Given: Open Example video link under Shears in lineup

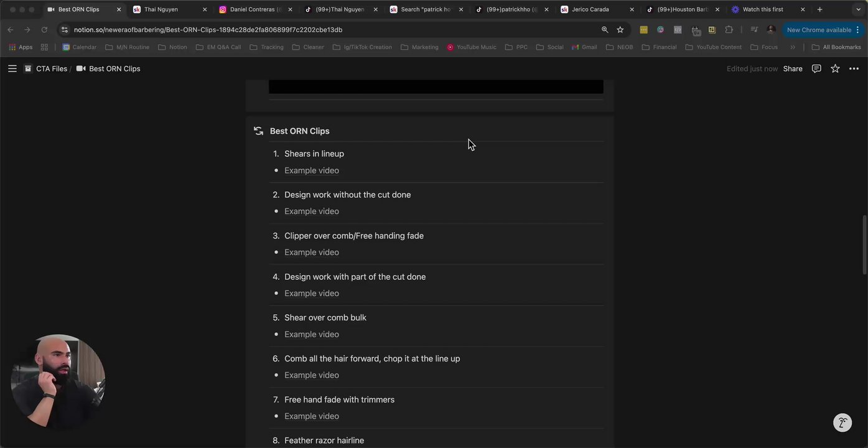Looking at the screenshot, I should coord(312,170).
